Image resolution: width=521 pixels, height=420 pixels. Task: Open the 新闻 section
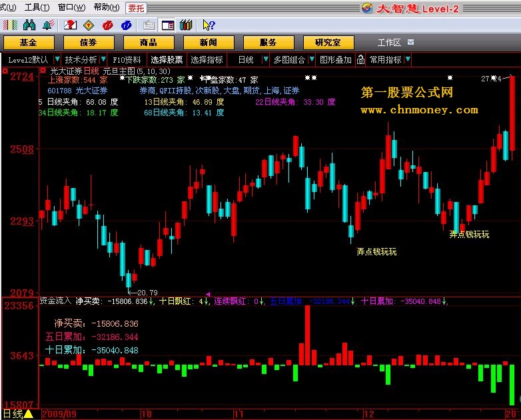click(209, 43)
